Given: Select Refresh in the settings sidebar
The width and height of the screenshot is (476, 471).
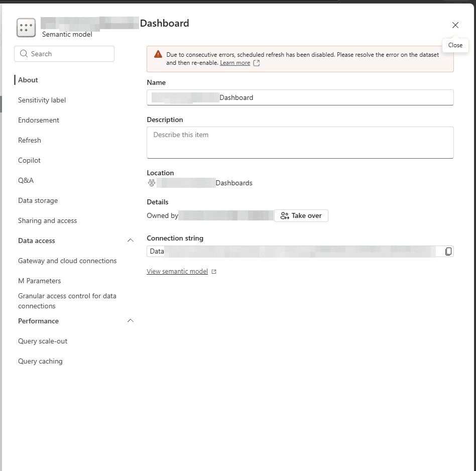Looking at the screenshot, I should pos(30,140).
